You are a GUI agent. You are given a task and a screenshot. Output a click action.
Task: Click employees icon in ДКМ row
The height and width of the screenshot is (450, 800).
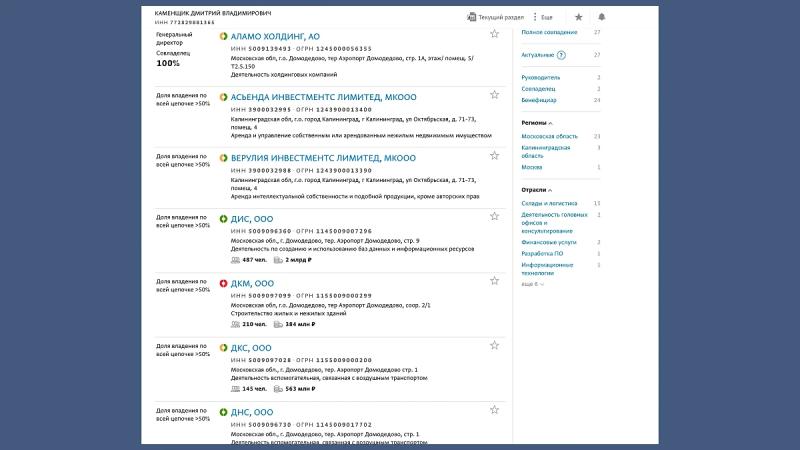235,324
